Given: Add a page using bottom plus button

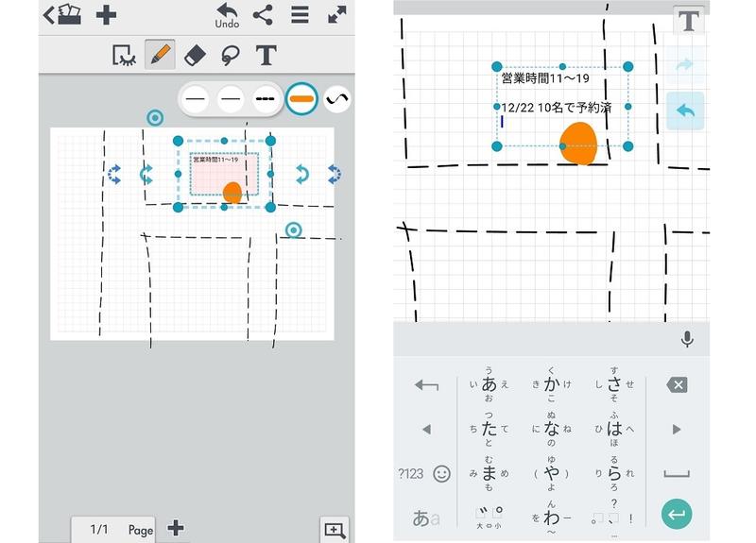Looking at the screenshot, I should pyautogui.click(x=175, y=528).
